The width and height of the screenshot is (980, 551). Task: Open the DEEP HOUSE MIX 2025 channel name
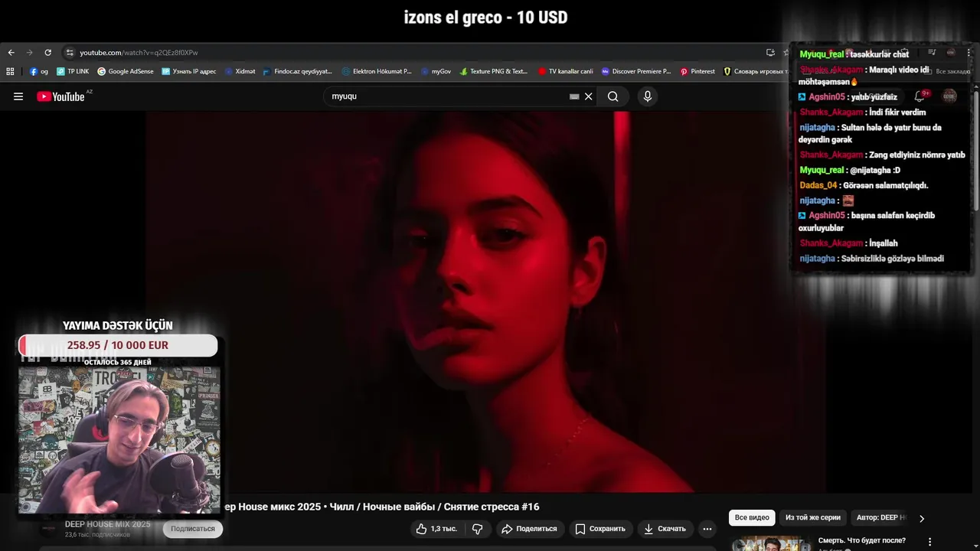click(108, 524)
